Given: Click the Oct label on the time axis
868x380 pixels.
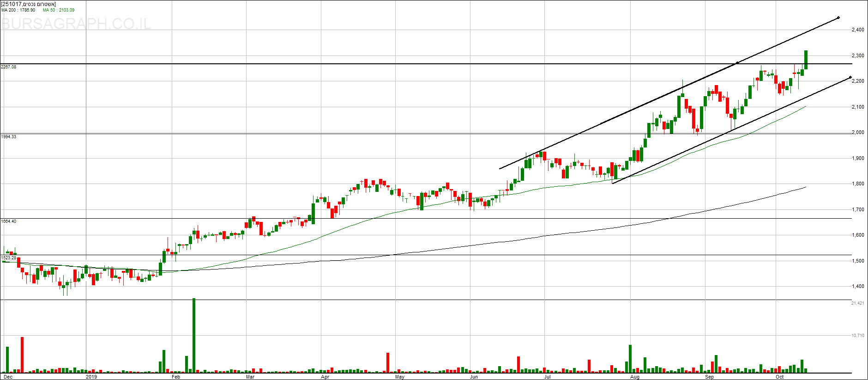Looking at the screenshot, I should click(x=780, y=377).
